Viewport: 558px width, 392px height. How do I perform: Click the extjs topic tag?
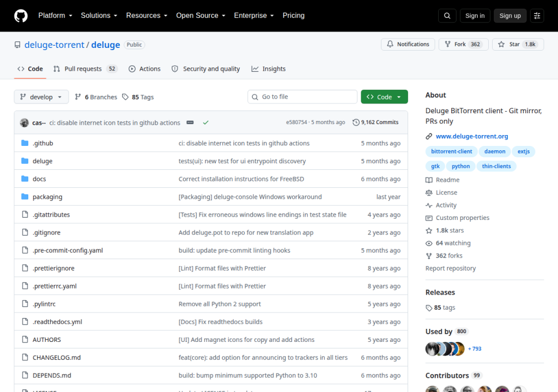tap(524, 151)
